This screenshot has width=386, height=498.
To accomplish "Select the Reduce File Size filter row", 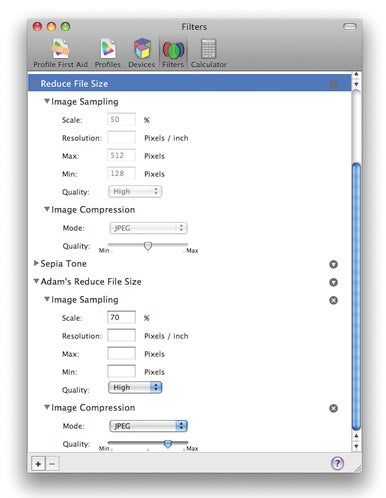I will [189, 83].
